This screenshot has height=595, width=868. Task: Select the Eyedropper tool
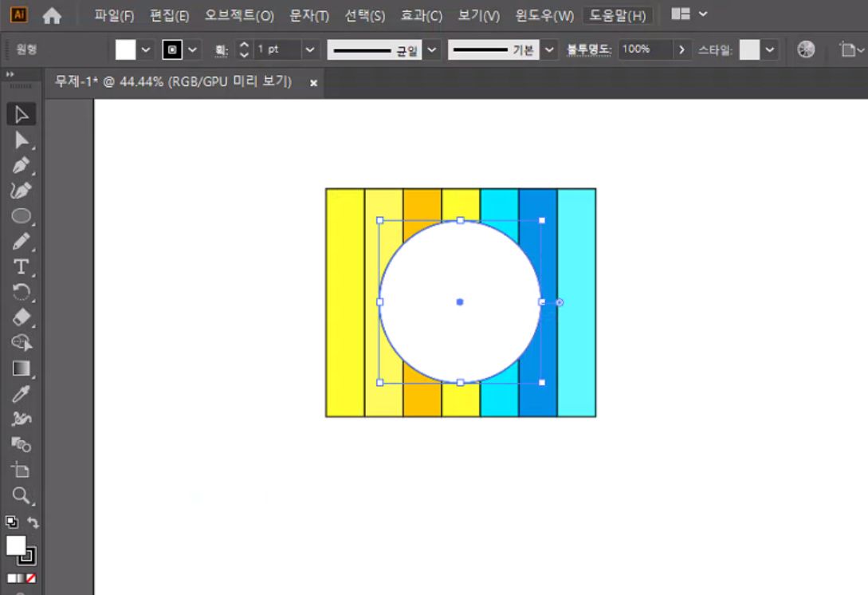tap(22, 394)
